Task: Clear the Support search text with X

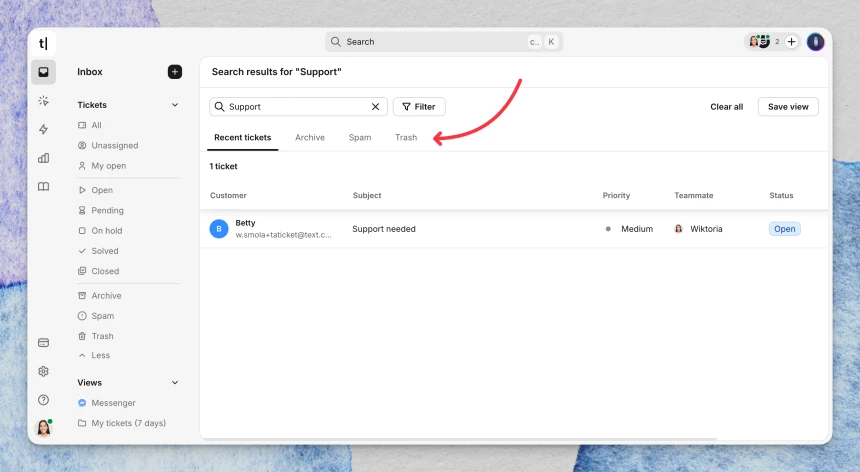Action: (375, 107)
